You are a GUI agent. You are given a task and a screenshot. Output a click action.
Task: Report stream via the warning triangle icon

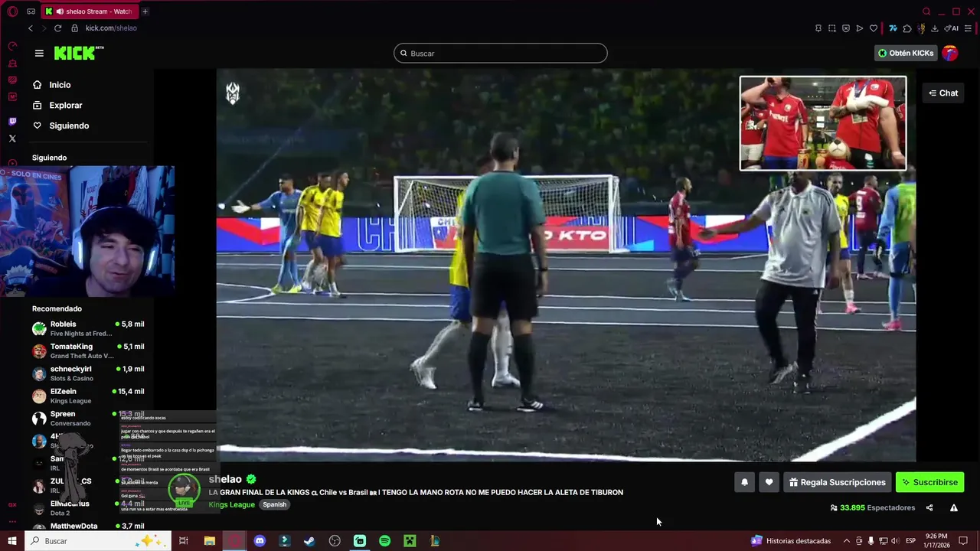tap(954, 508)
